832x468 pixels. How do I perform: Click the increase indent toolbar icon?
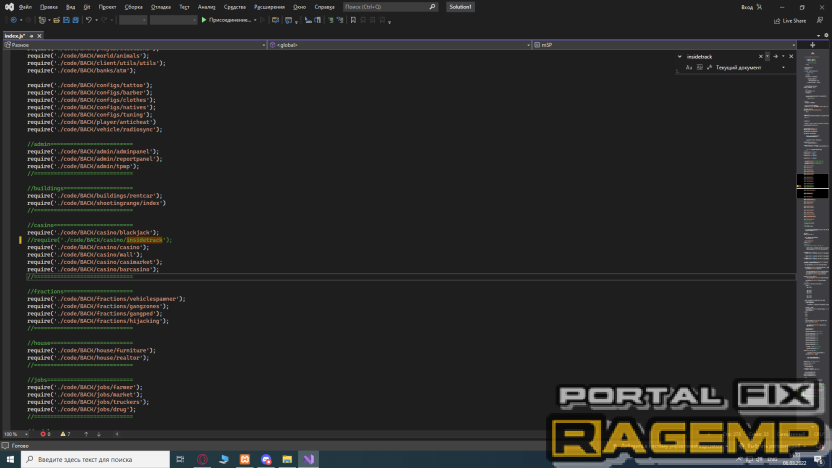coord(317,20)
